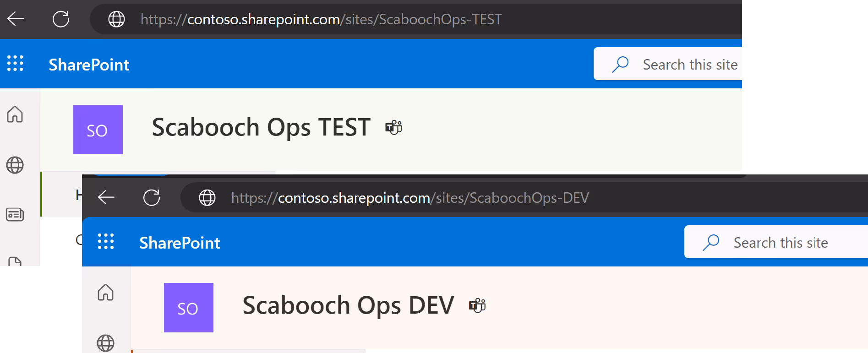Click SharePoint title in the DEV window

[x=180, y=243]
